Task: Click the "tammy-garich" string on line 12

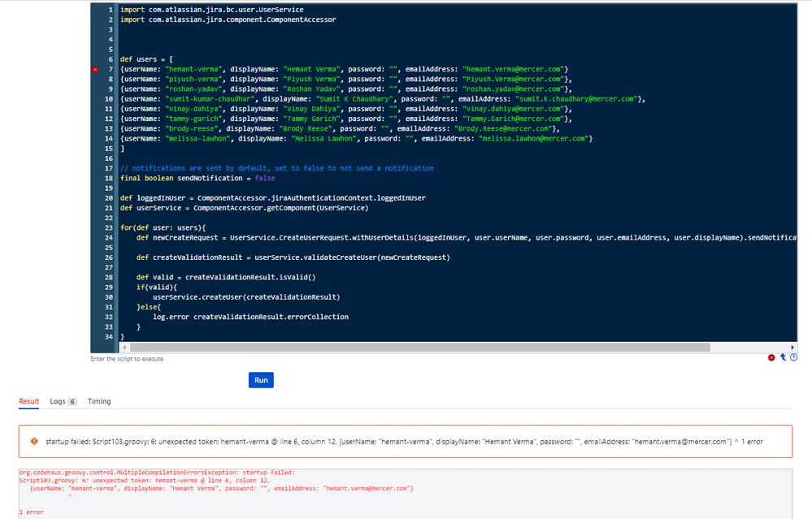Action: 193,119
